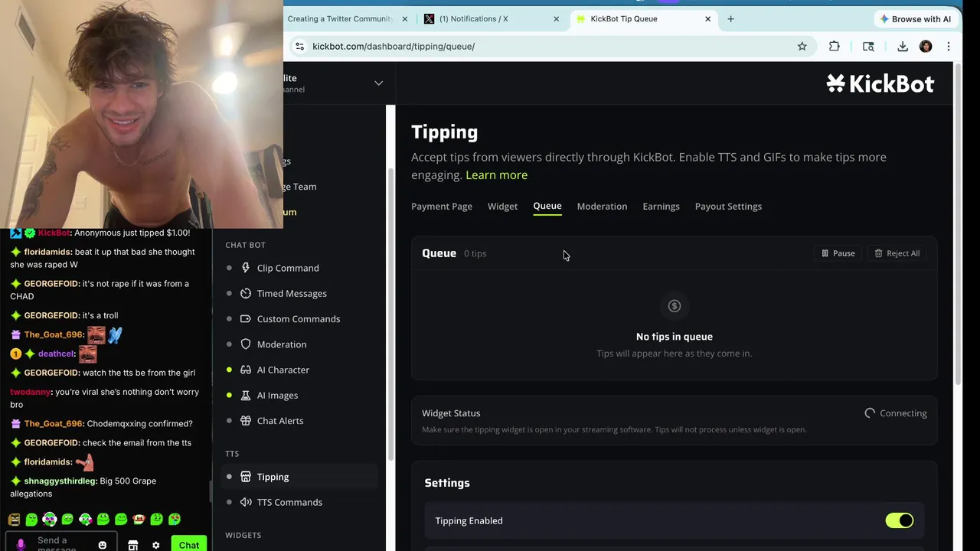The image size is (980, 551).
Task: Pick the red-cheeked green emote
Action: (139, 520)
